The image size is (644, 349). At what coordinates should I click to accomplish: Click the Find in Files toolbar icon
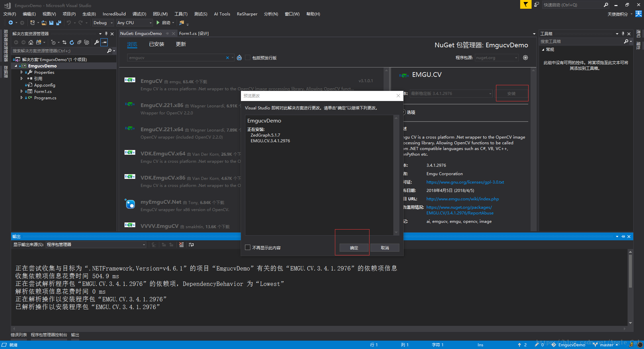(x=182, y=22)
